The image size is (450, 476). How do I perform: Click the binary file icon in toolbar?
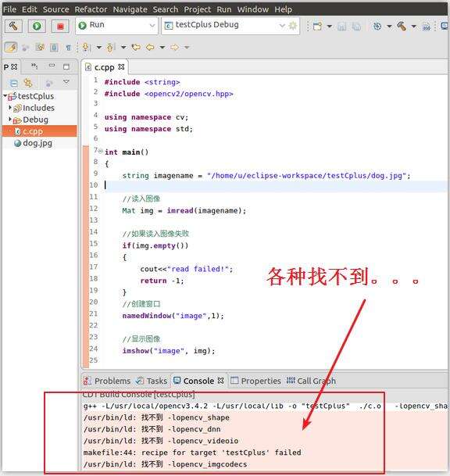(x=426, y=27)
